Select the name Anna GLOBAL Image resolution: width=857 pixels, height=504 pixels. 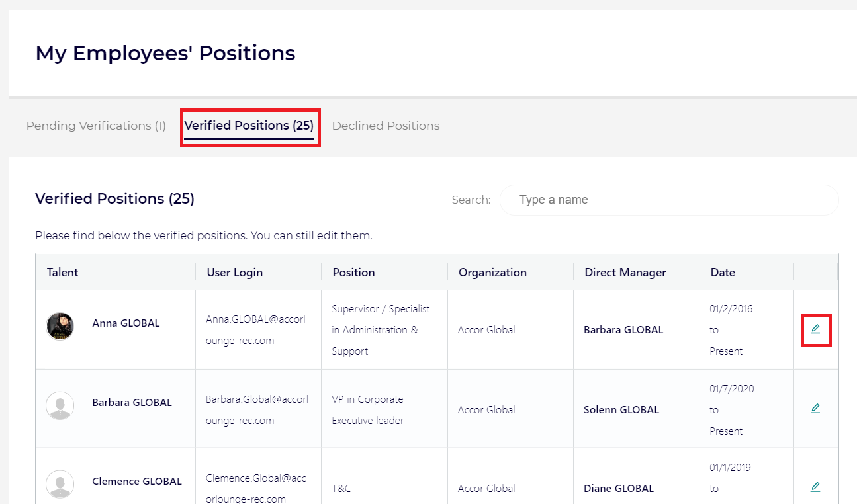pyautogui.click(x=126, y=323)
